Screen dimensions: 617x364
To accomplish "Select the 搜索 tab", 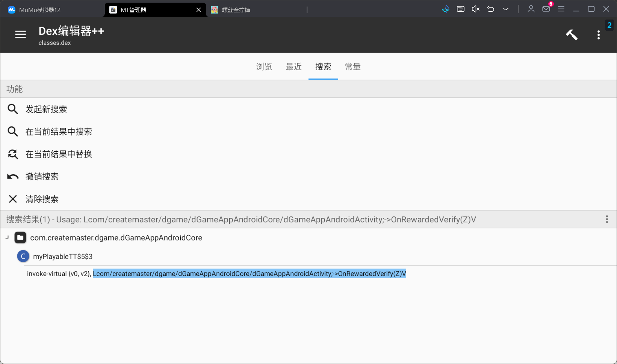I will point(323,67).
